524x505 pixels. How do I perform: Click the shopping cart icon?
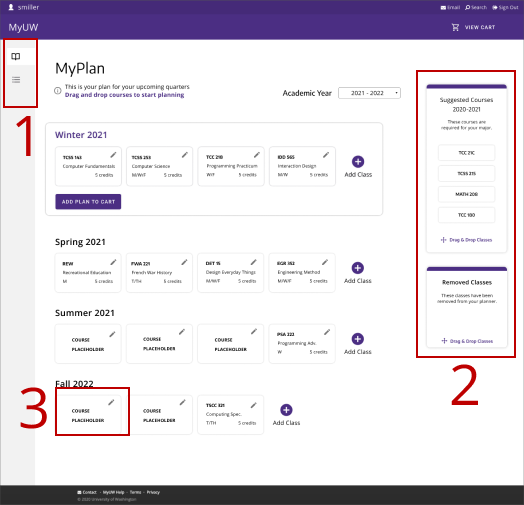pos(455,27)
